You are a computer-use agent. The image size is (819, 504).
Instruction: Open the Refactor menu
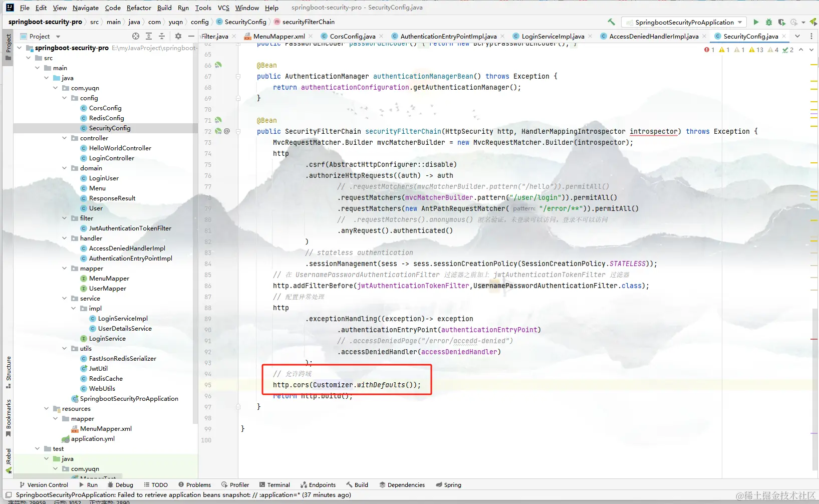[139, 8]
